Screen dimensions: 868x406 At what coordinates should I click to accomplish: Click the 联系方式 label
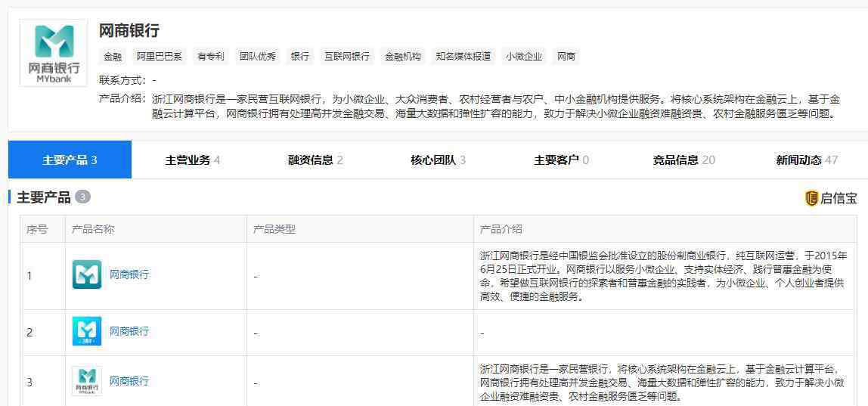(x=123, y=79)
